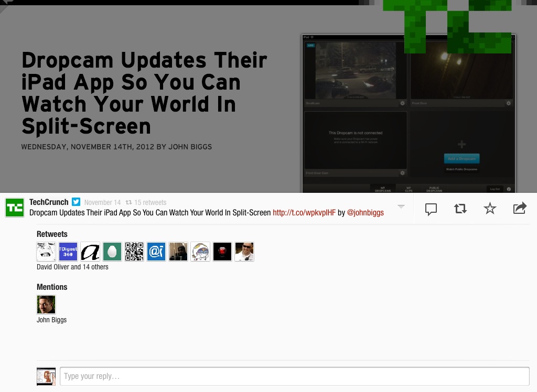Open the QR code retweeter avatar
Image resolution: width=537 pixels, height=392 pixels.
point(134,252)
